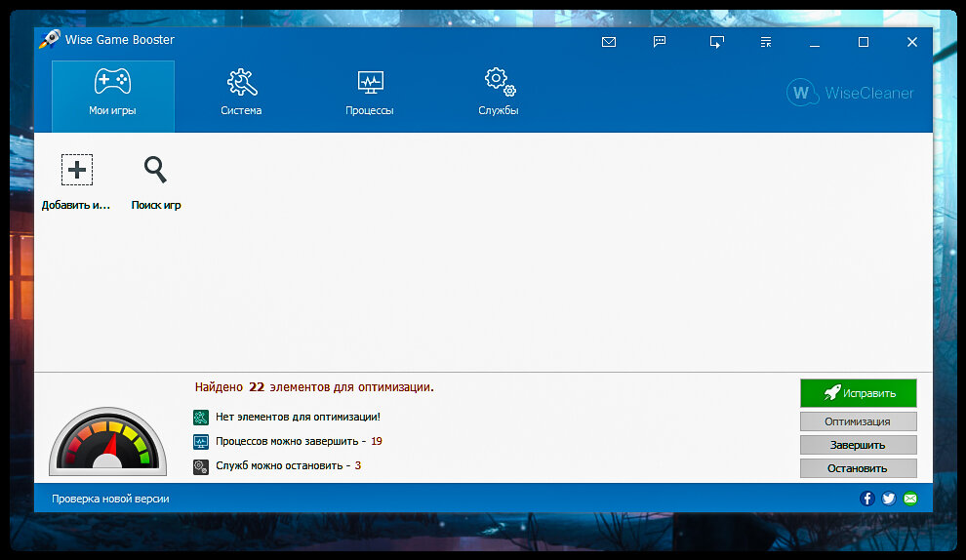Click the WiseCleaner logo
Screen dimensions: 966x560
[850, 93]
